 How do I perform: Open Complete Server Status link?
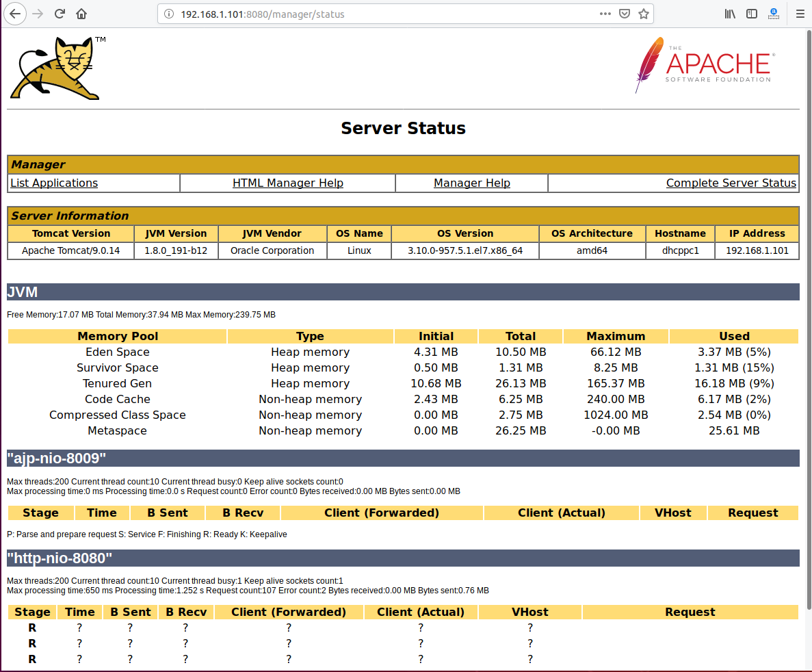tap(731, 183)
